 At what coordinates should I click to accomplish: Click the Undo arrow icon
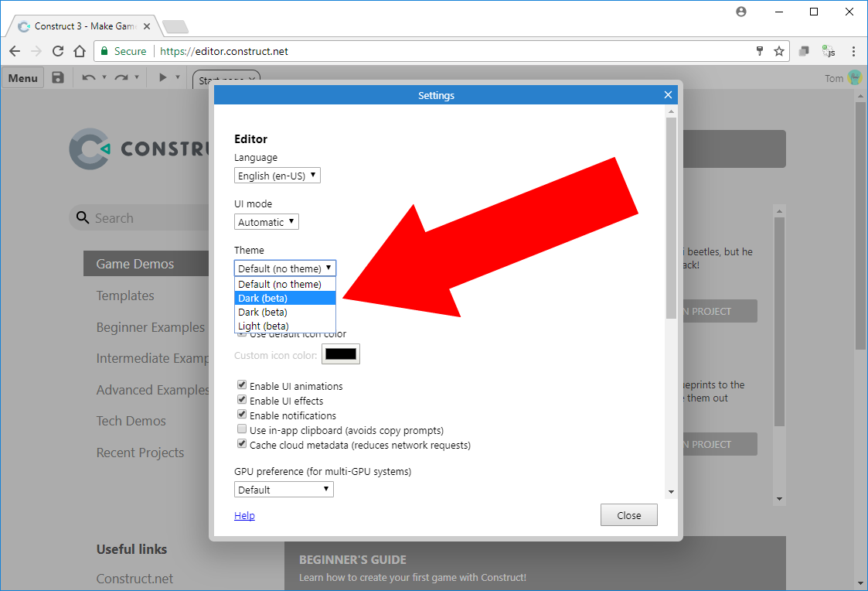[89, 77]
